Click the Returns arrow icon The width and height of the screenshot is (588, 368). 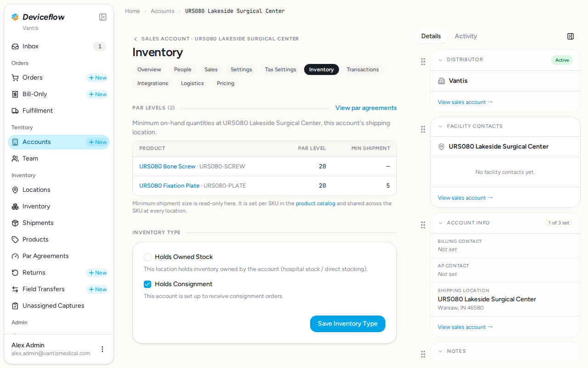15,273
